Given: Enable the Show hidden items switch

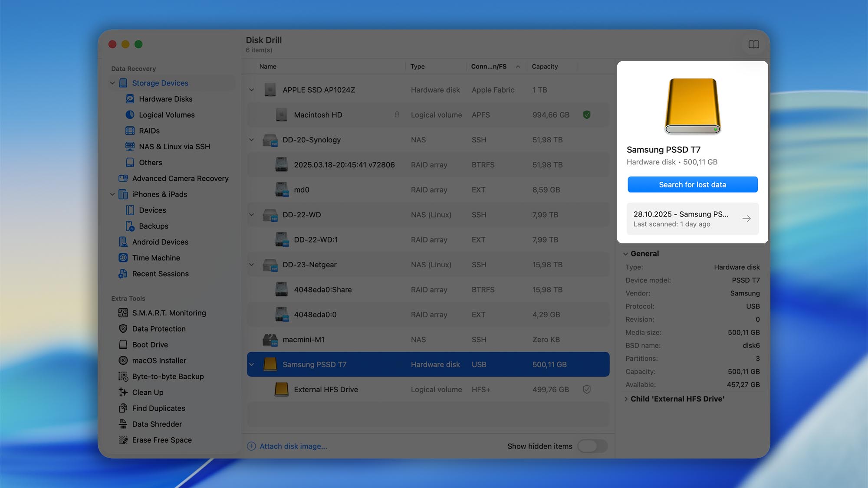Looking at the screenshot, I should tap(592, 446).
